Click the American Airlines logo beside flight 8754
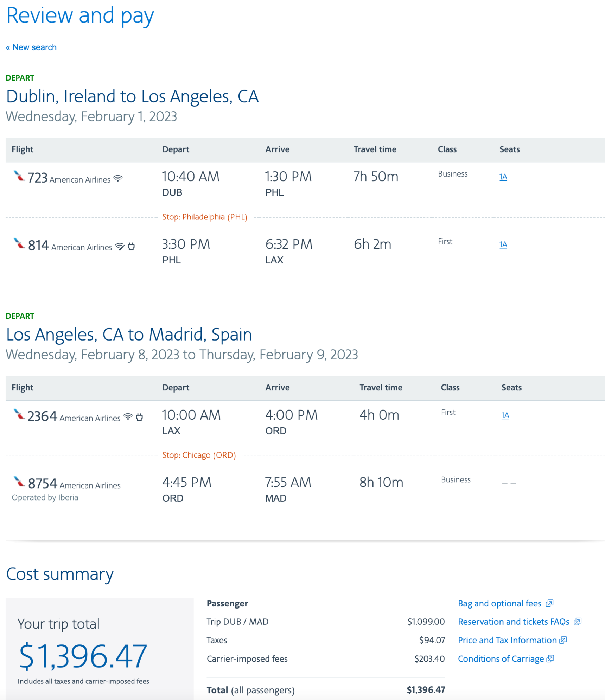The height and width of the screenshot is (700, 605). coord(19,481)
